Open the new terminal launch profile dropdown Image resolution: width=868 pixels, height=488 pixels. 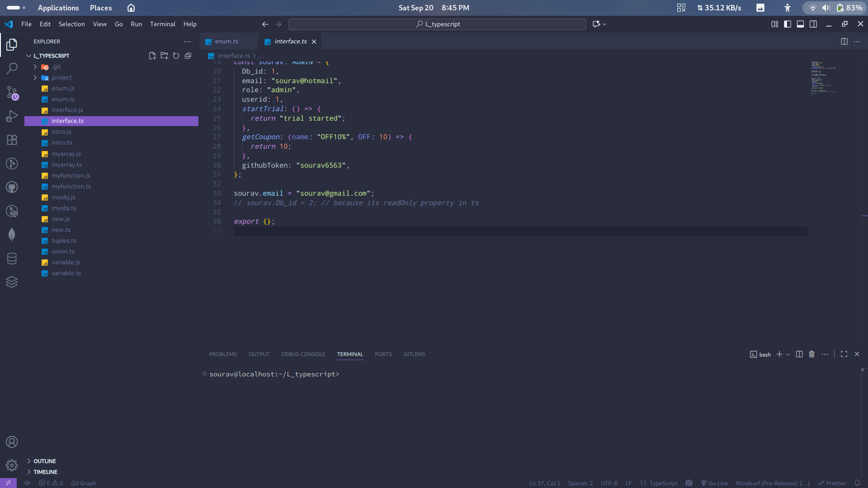click(788, 354)
